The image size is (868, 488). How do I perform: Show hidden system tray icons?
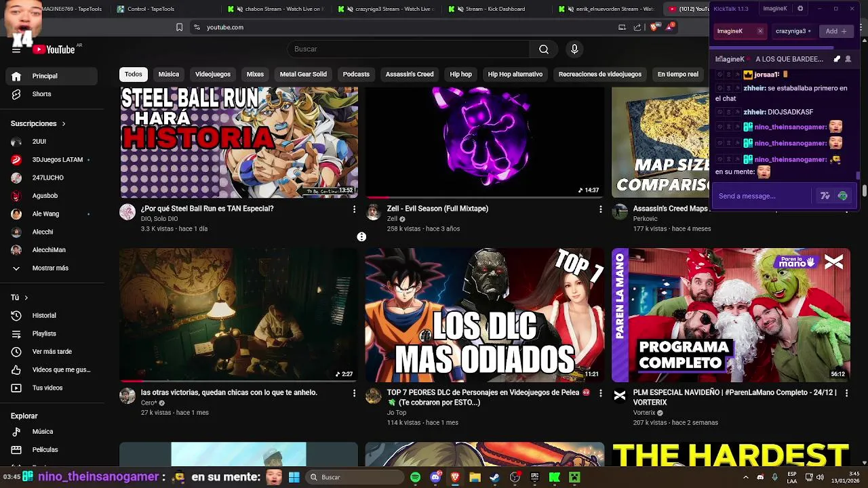pos(746,477)
